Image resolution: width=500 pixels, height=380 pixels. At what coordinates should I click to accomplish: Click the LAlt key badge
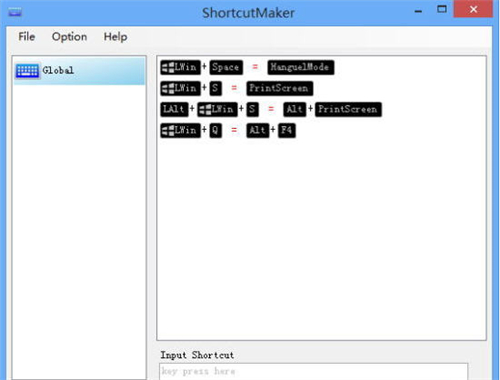pyautogui.click(x=174, y=109)
